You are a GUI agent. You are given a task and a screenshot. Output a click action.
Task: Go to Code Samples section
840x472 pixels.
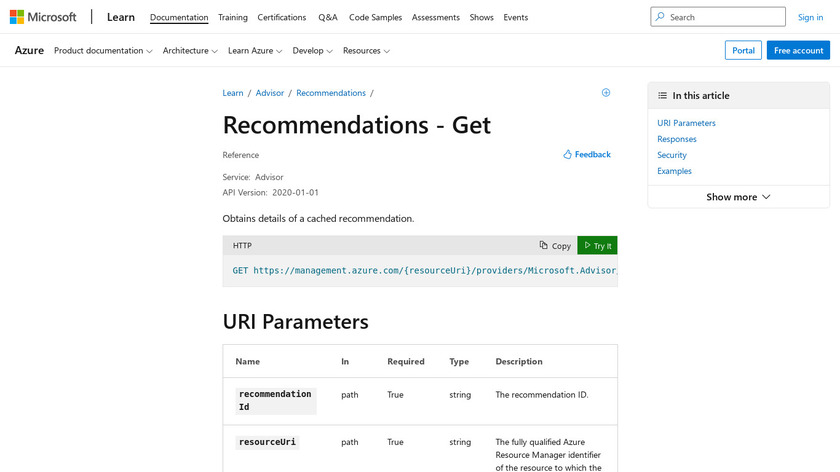(x=375, y=17)
